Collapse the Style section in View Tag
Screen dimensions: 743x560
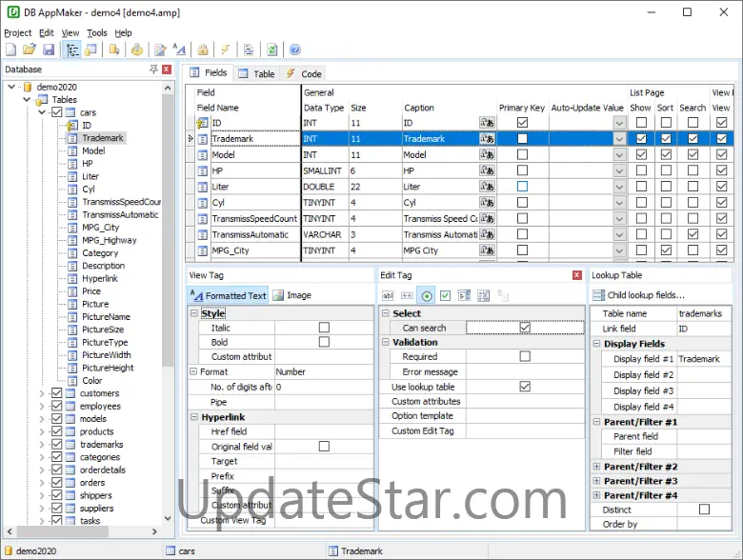193,313
